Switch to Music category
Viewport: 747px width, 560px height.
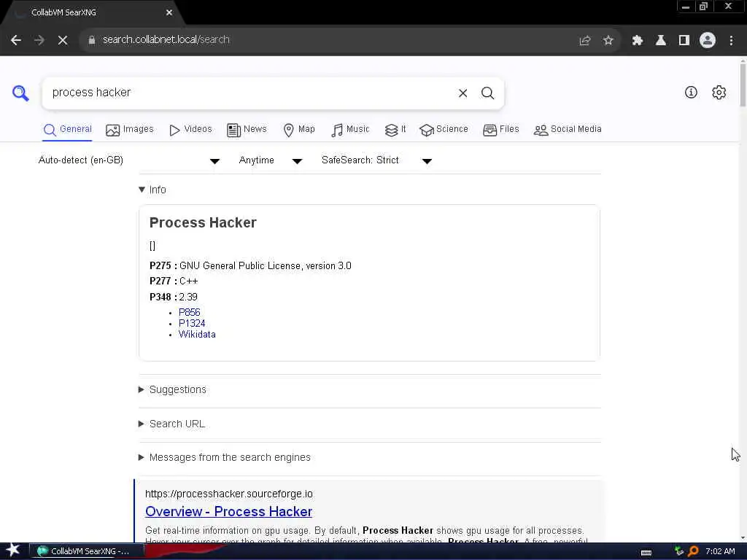pos(350,130)
